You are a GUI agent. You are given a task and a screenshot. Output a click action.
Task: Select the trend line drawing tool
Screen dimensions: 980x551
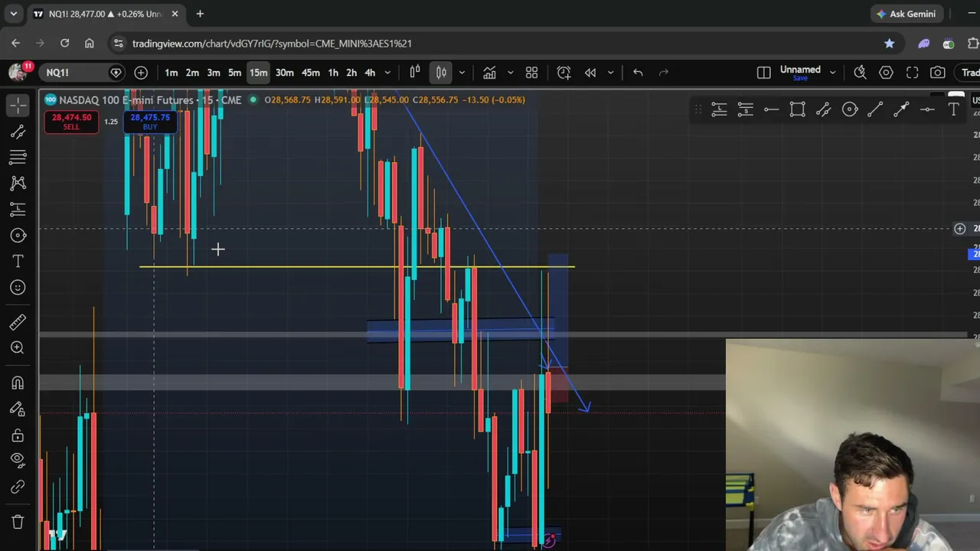[x=18, y=132]
